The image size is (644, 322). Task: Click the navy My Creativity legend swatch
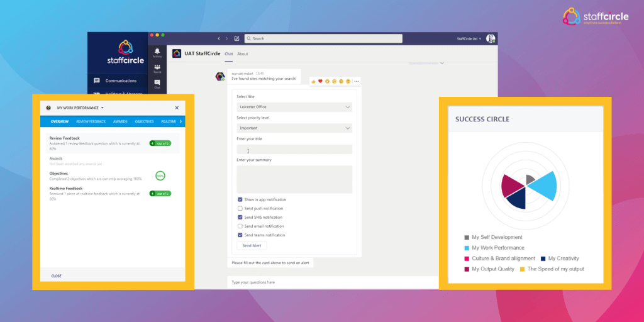(543, 258)
